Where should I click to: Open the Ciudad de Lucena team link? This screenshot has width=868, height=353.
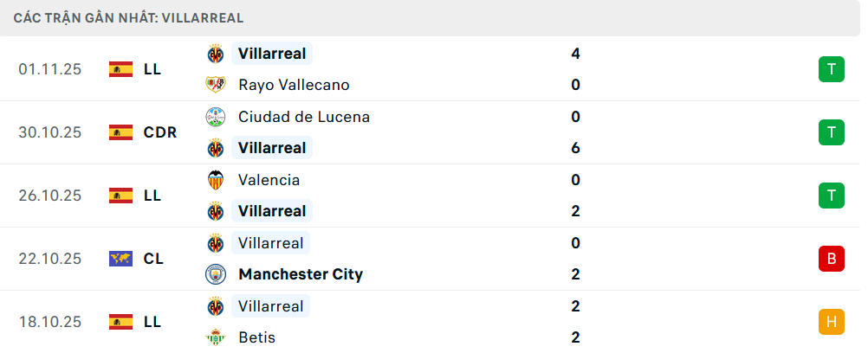[x=303, y=117]
